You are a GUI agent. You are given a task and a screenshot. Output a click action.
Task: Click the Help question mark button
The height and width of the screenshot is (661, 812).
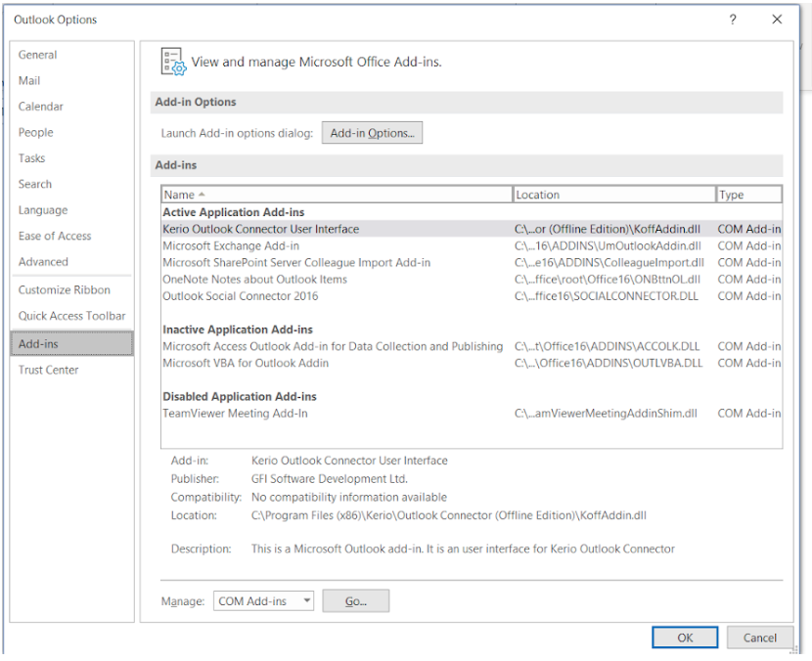click(733, 20)
